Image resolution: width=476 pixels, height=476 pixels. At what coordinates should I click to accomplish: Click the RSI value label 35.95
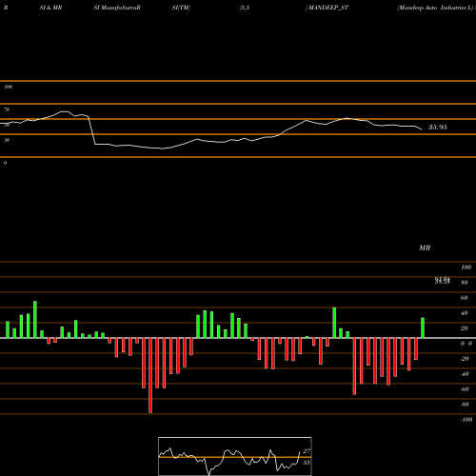438,128
